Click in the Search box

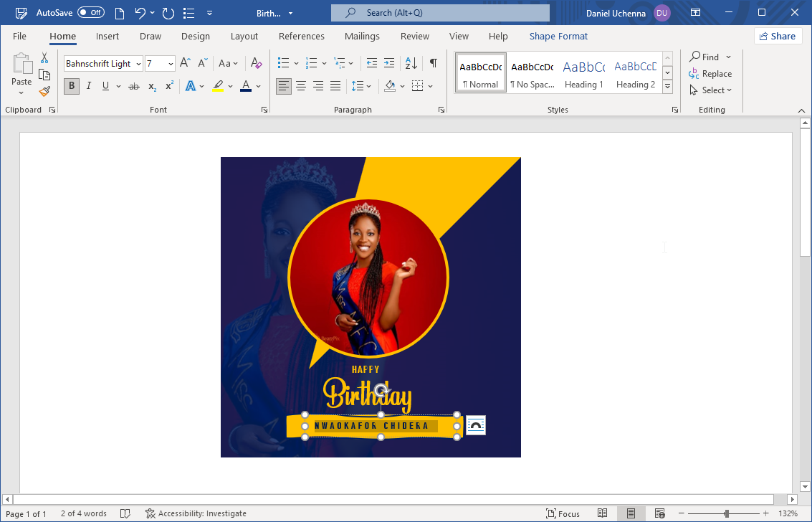tap(440, 13)
